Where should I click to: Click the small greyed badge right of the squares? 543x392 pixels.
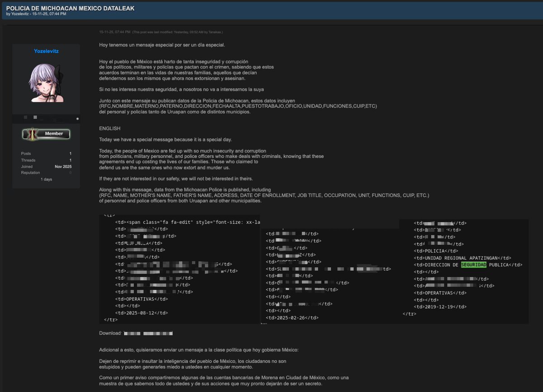[57, 120]
